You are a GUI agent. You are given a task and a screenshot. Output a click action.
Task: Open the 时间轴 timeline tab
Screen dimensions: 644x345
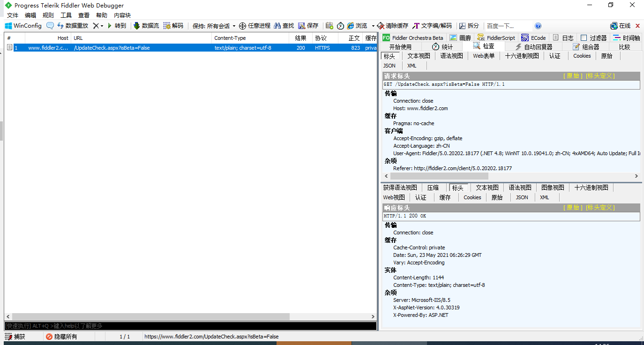pos(626,37)
